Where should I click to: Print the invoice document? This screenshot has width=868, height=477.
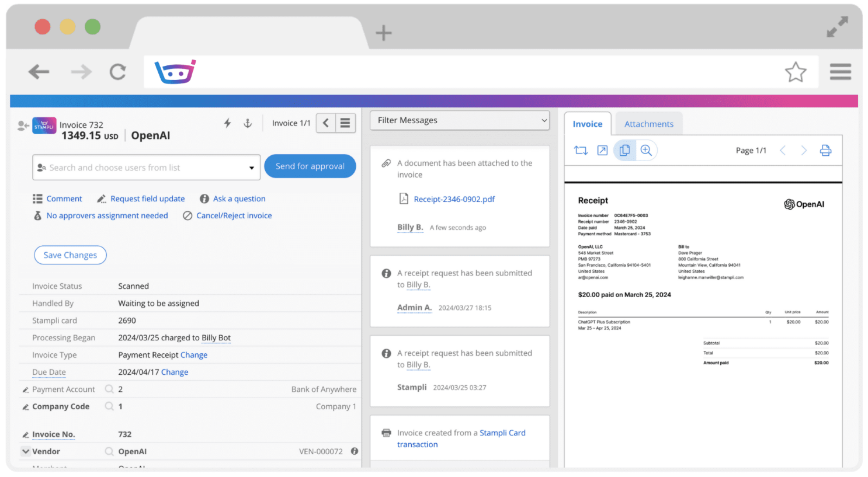pyautogui.click(x=825, y=151)
